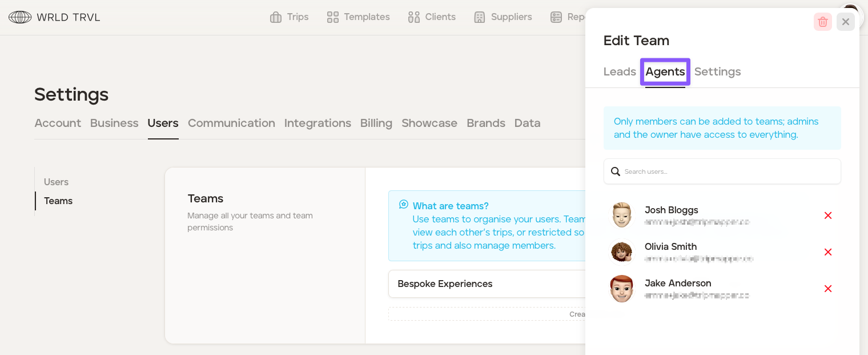Click the WRLD TRVL globe logo
This screenshot has height=355, width=868.
20,17
